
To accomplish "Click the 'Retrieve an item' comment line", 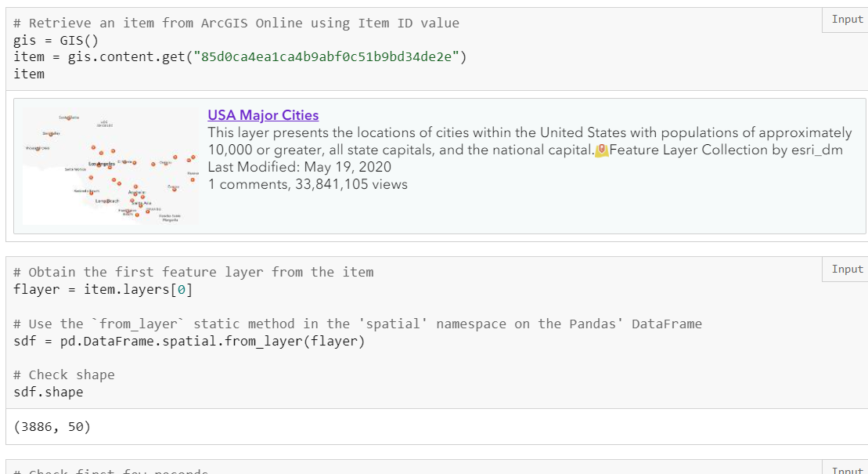I will tap(236, 23).
